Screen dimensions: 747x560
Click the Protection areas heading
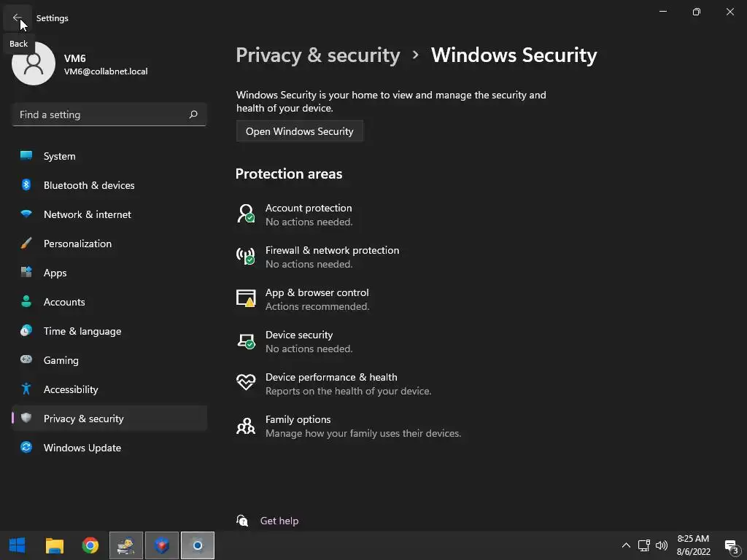click(289, 174)
